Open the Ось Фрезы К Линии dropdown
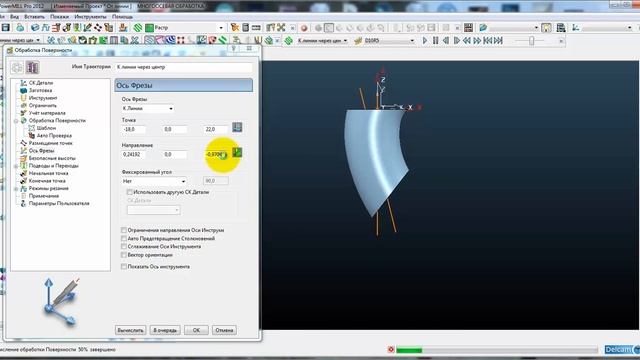 [x=148, y=109]
